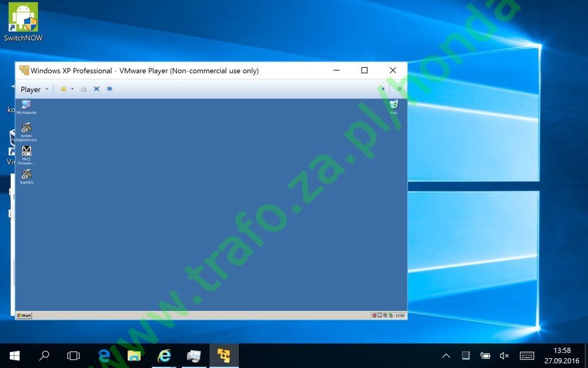Select Mój komputer icon in XP desktop
Screen dimensions: 588x368
pos(26,107)
